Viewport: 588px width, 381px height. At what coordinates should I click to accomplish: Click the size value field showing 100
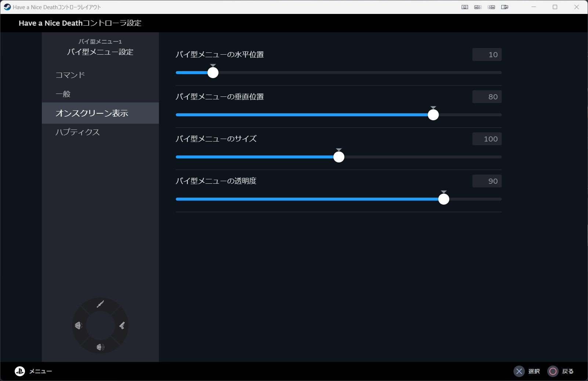click(x=487, y=139)
